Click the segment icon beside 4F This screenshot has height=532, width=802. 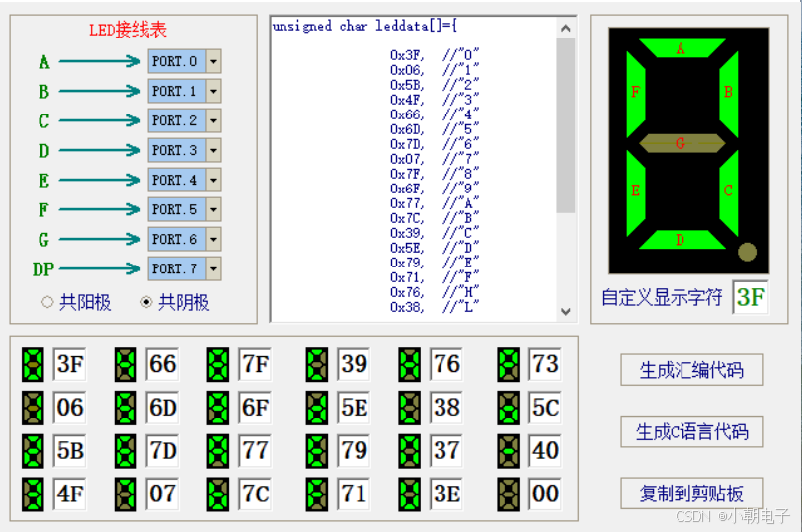pyautogui.click(x=33, y=494)
